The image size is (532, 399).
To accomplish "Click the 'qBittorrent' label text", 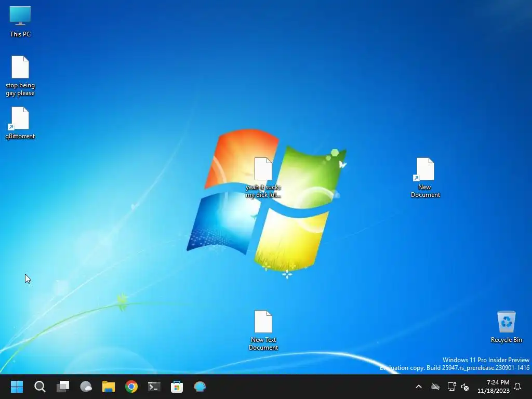I will [20, 136].
